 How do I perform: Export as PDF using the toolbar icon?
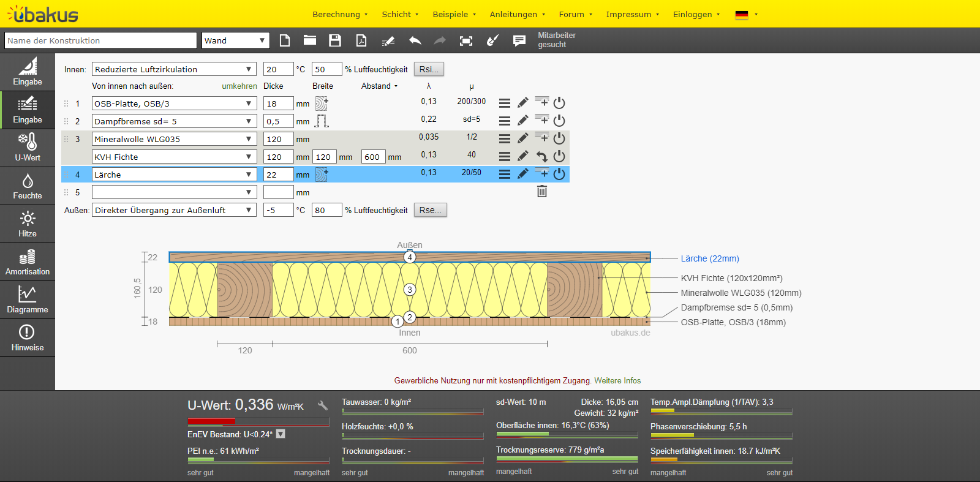361,40
